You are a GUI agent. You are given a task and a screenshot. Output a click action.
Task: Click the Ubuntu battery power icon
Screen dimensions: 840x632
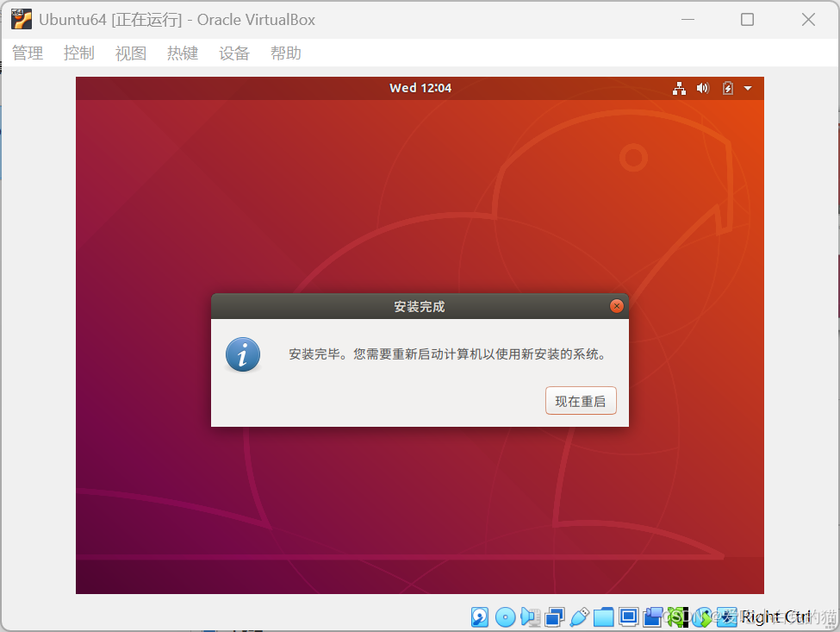coord(727,88)
